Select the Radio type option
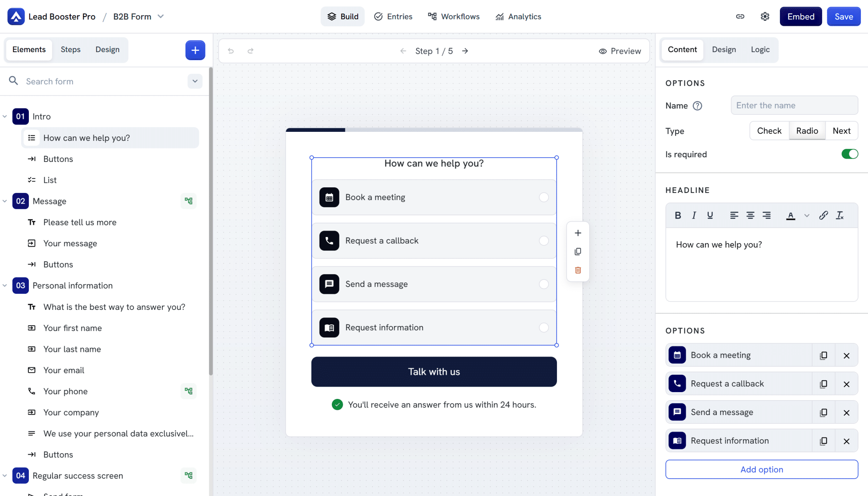 click(x=807, y=131)
